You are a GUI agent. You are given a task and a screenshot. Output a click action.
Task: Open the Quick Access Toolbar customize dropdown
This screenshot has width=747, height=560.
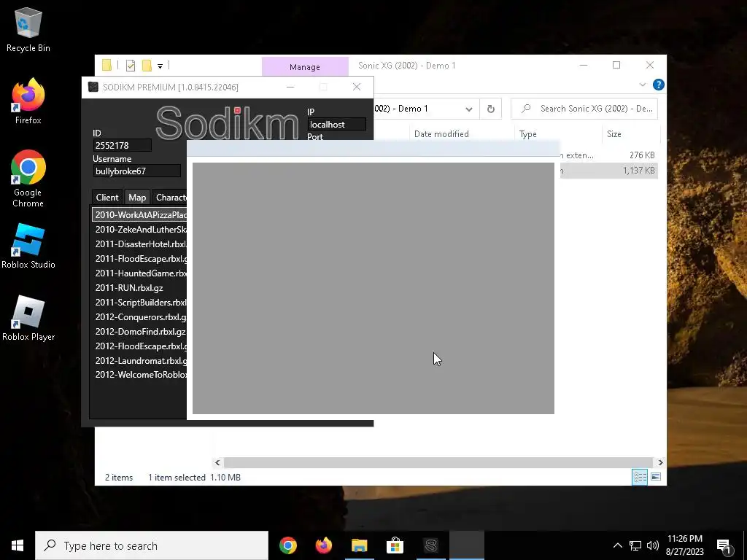(x=160, y=66)
